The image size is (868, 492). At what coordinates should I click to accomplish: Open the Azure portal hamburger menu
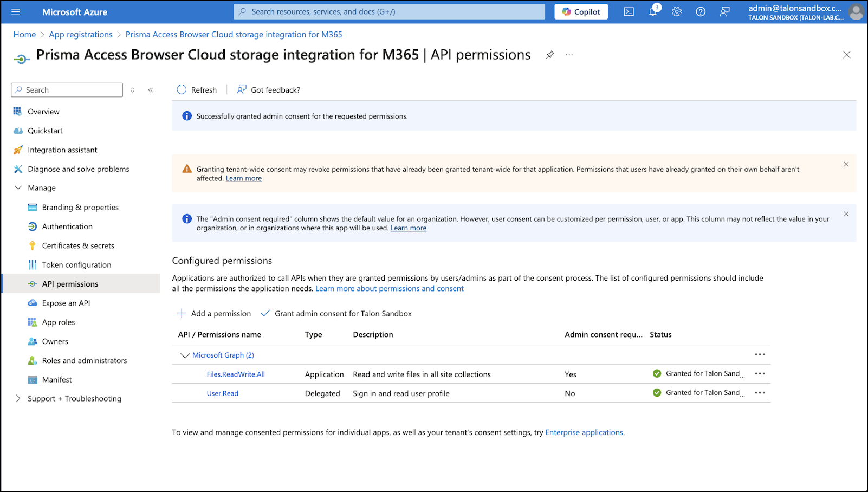(16, 12)
